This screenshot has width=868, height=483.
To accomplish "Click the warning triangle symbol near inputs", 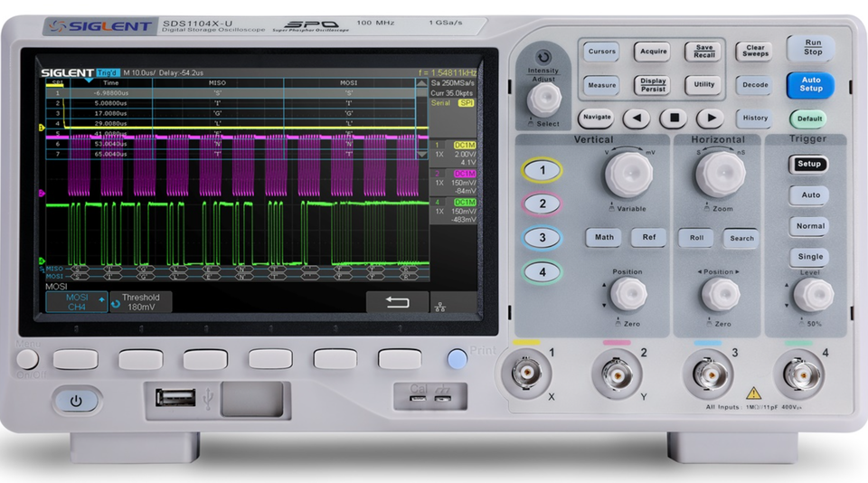I will pos(753,393).
